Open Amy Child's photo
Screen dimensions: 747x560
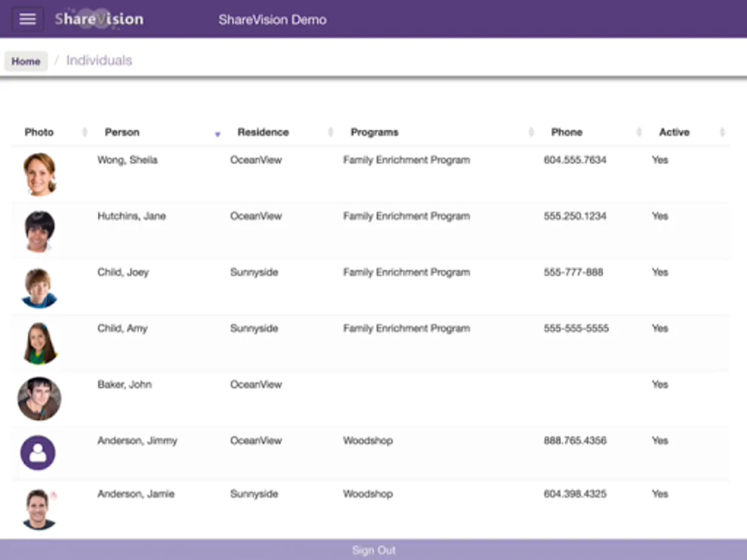(x=40, y=343)
